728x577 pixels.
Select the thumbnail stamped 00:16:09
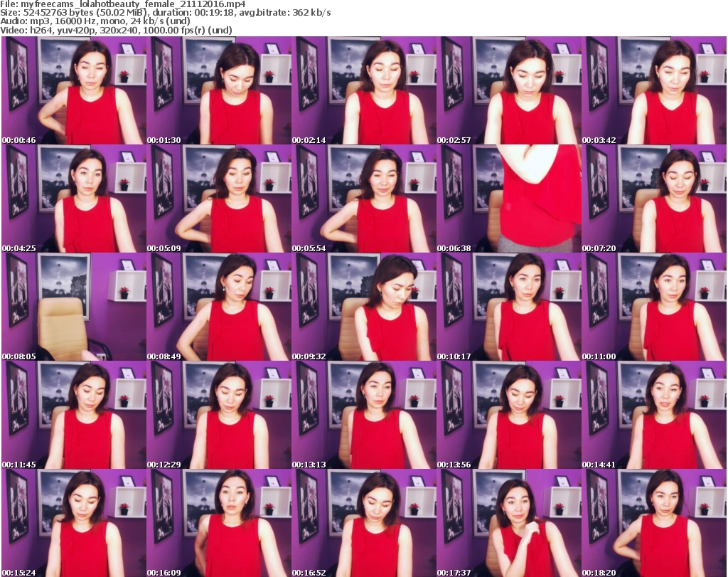(x=219, y=523)
